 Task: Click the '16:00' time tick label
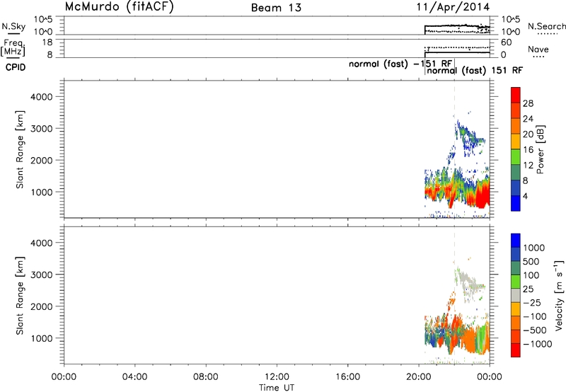[x=347, y=377]
